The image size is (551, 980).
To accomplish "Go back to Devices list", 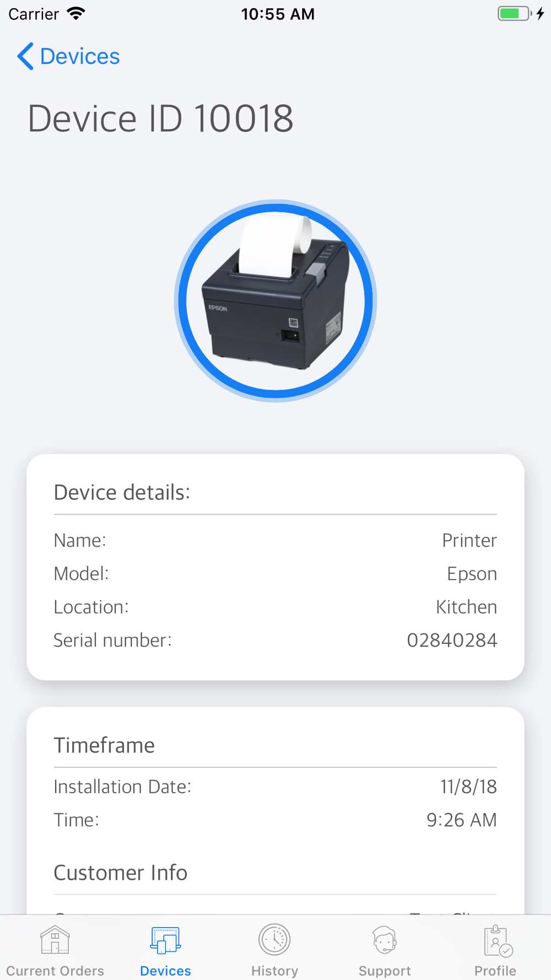I will click(80, 56).
